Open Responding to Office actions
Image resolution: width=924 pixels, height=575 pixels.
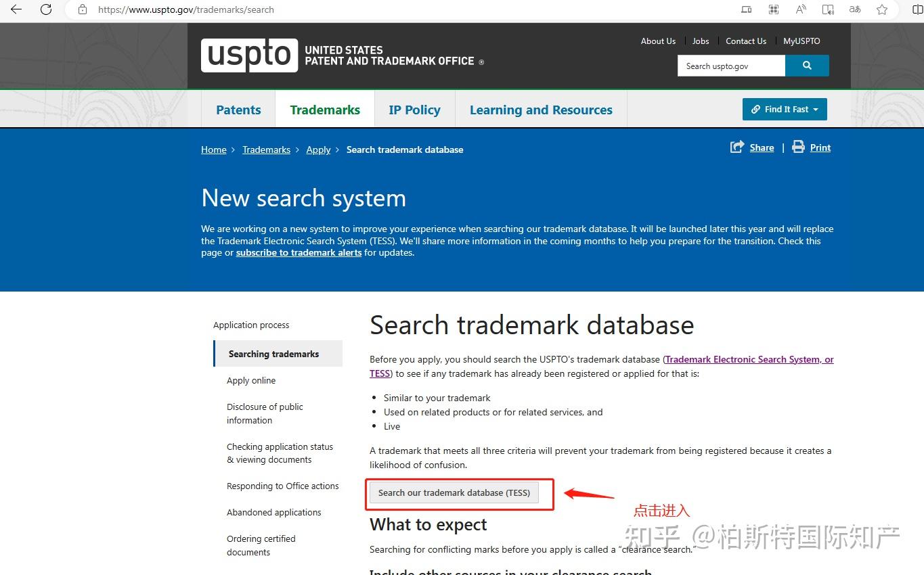click(x=283, y=486)
